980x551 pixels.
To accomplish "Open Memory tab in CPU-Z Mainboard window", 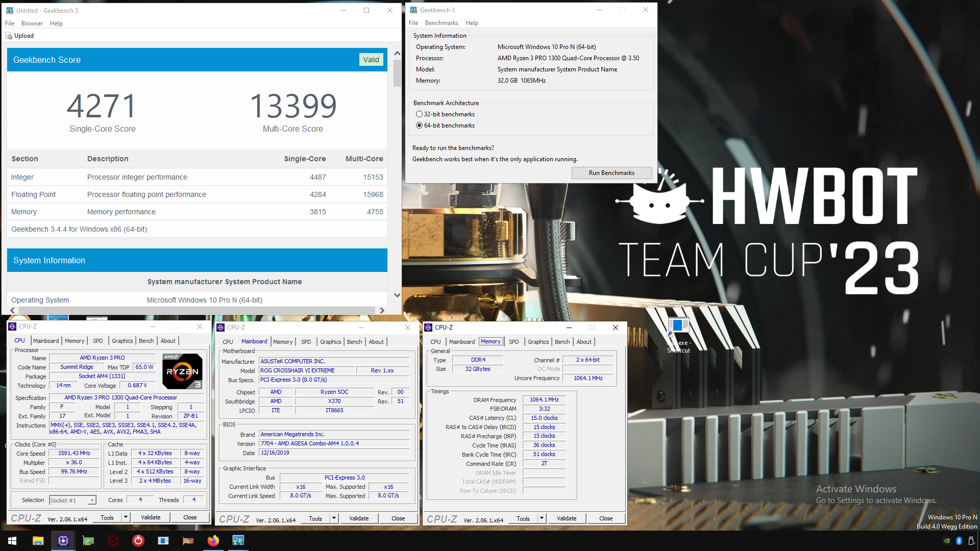I will [x=283, y=342].
